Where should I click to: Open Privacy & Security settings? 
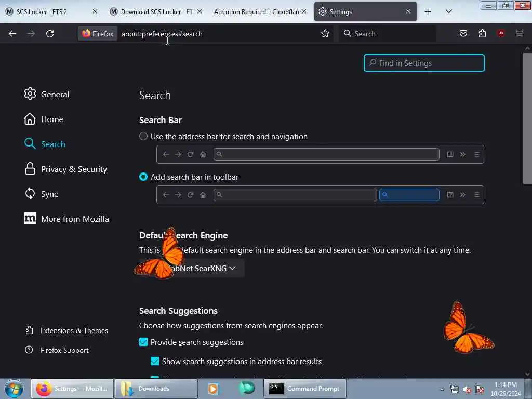[66, 169]
